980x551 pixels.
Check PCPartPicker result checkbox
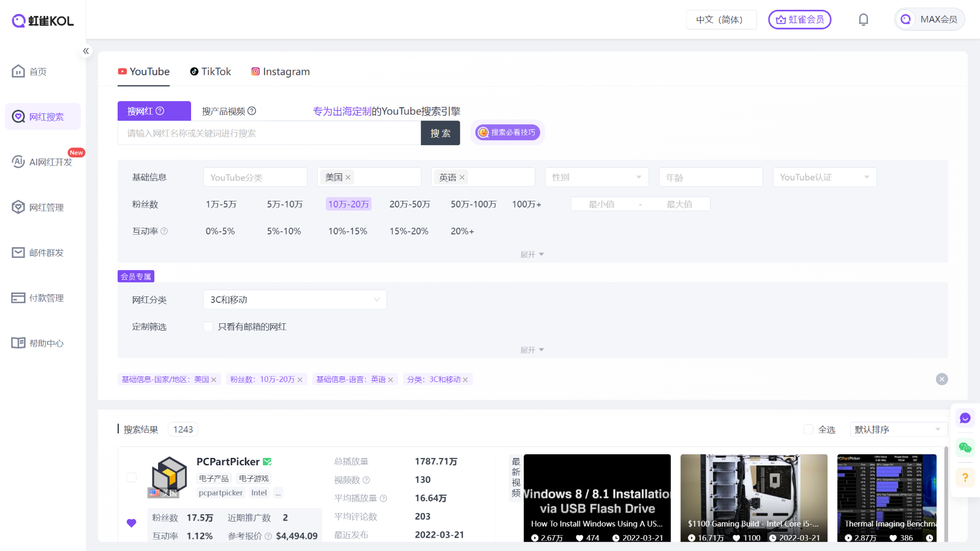pyautogui.click(x=131, y=478)
